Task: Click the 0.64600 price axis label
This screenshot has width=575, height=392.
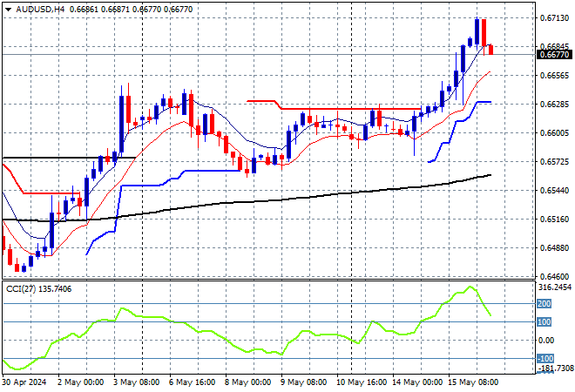Action: pyautogui.click(x=554, y=277)
